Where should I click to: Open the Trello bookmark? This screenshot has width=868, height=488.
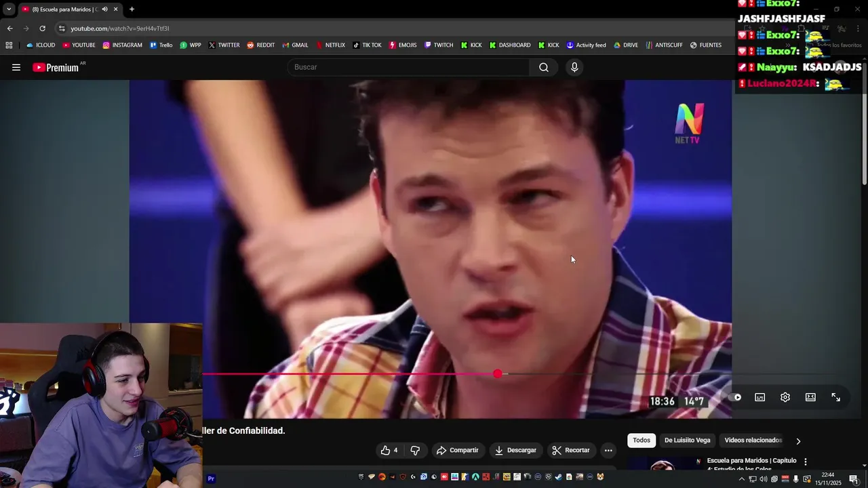[x=161, y=45]
